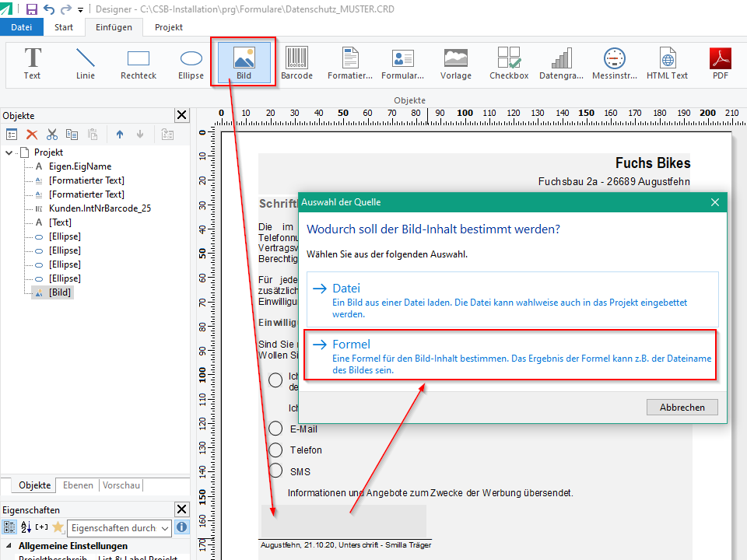The image size is (747, 560).
Task: Insert an HTML Text object
Action: 668,63
